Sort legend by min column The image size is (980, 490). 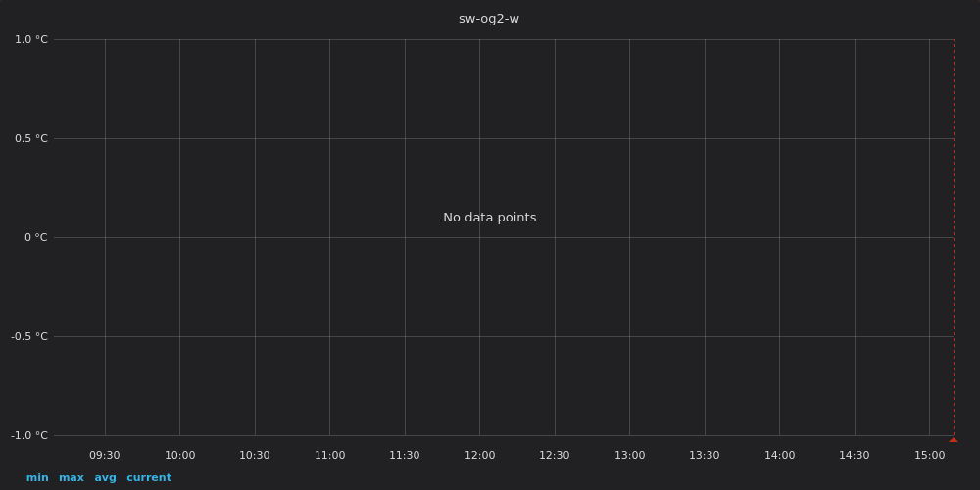[x=37, y=478]
